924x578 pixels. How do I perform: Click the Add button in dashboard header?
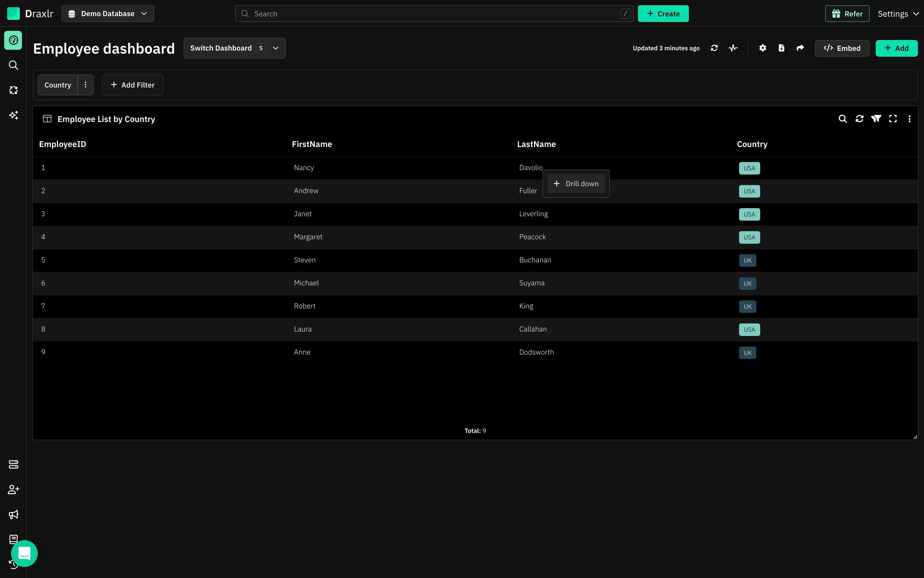click(x=896, y=48)
